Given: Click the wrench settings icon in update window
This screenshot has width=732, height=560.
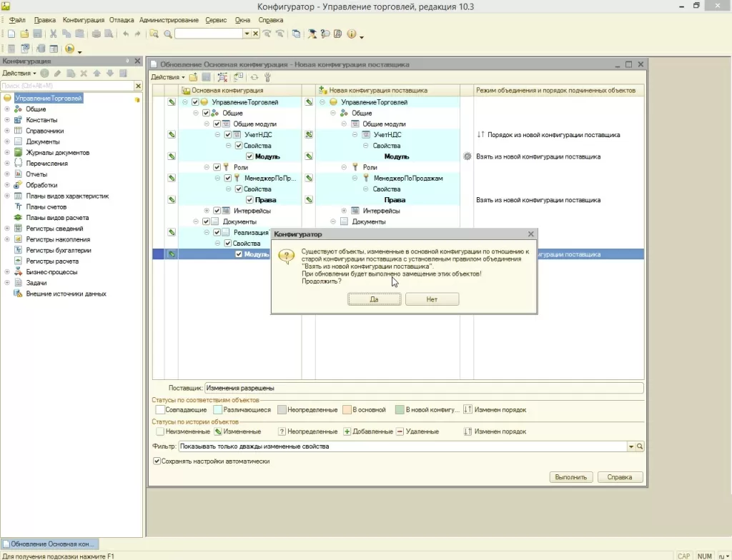Looking at the screenshot, I should pos(267,76).
